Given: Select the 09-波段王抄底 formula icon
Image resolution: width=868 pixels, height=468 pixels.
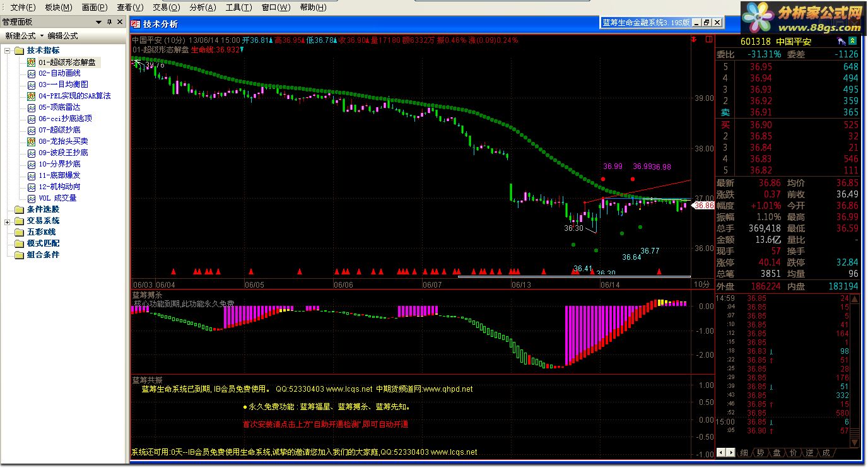Looking at the screenshot, I should click(x=32, y=153).
